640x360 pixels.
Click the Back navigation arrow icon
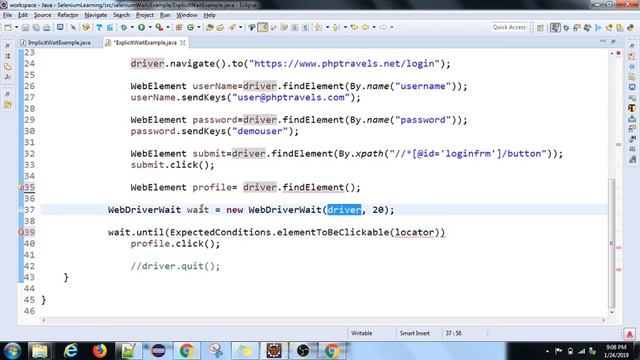pos(366,27)
